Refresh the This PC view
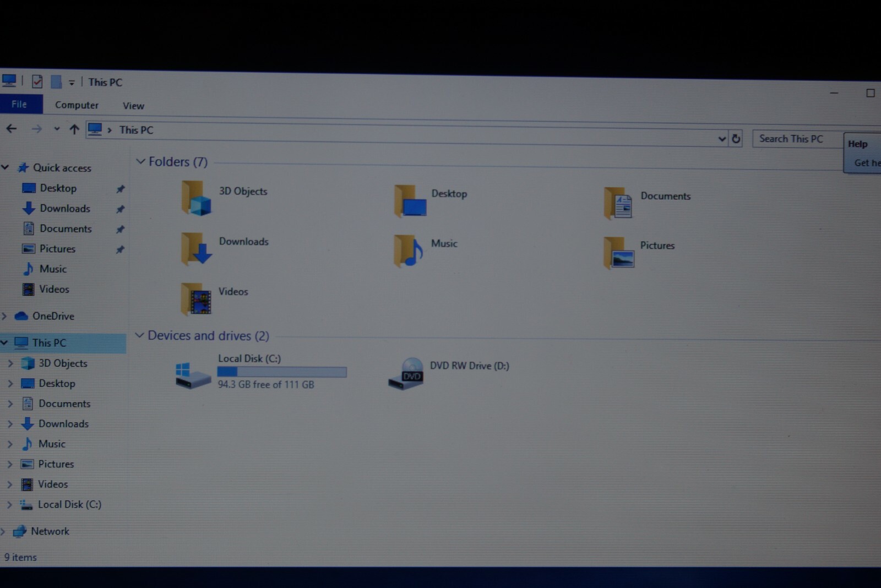This screenshot has width=881, height=588. pyautogui.click(x=736, y=139)
